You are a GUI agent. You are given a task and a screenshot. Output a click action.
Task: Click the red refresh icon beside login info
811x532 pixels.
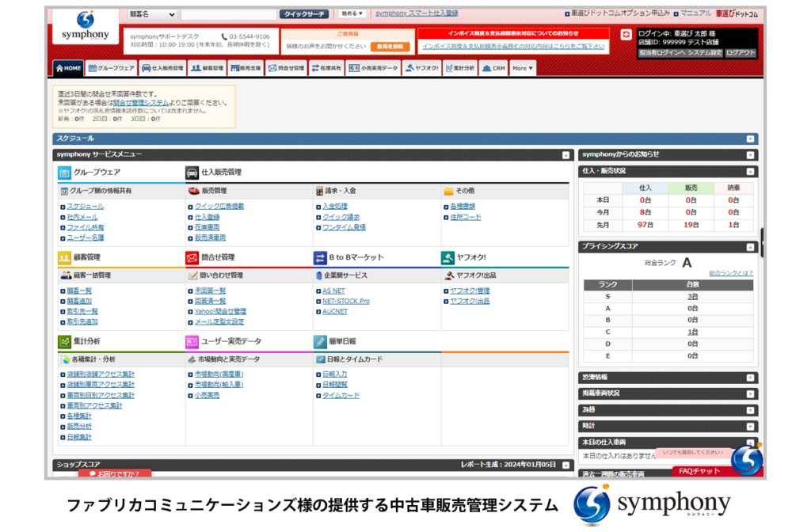pyautogui.click(x=626, y=35)
